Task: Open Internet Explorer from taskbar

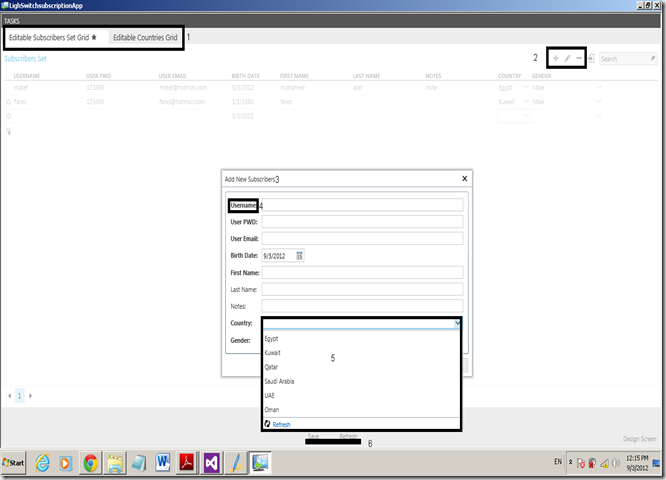Action: coord(42,463)
